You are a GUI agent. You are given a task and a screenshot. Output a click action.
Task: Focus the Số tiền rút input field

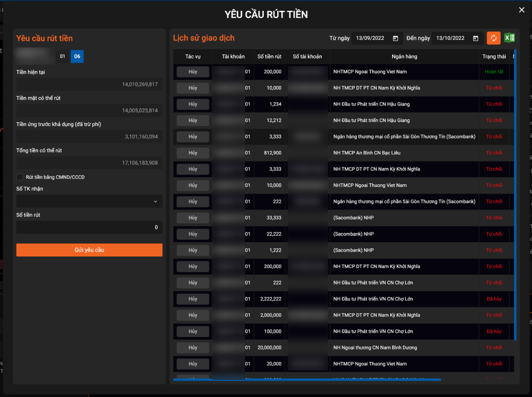(x=89, y=227)
